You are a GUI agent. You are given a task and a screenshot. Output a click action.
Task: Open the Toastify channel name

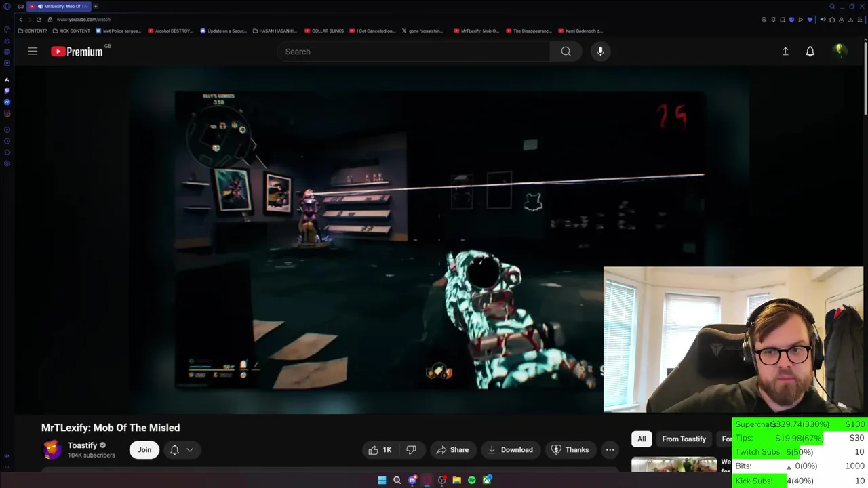click(x=82, y=445)
